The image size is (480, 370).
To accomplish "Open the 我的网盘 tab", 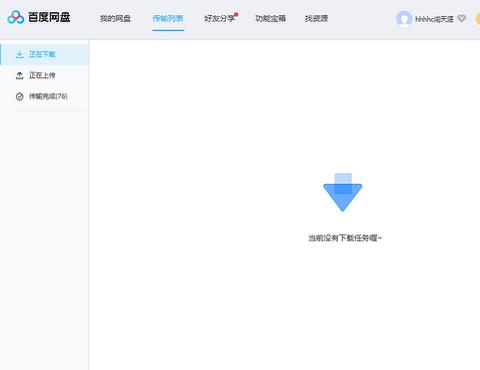I will (115, 18).
